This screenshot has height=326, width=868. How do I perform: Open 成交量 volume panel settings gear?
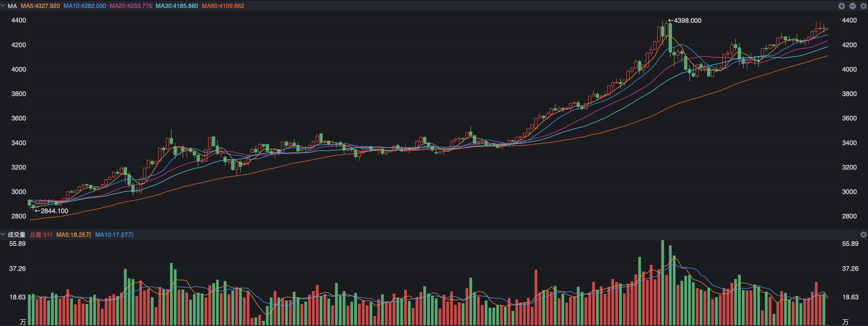(x=863, y=235)
